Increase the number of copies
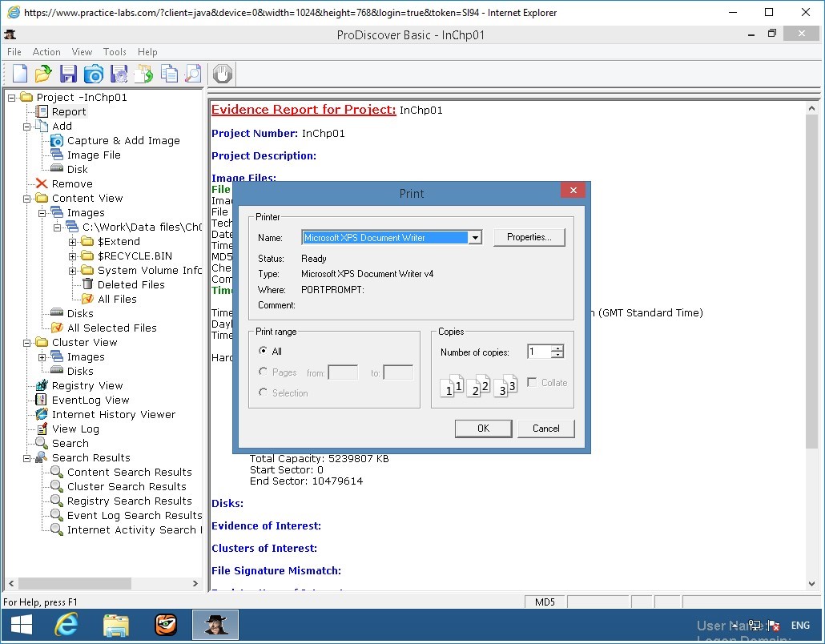Screen dimensions: 825x644 point(557,348)
